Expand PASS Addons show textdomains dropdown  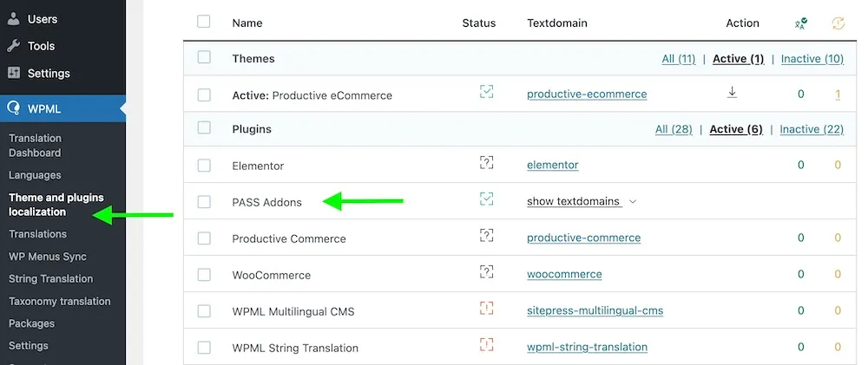tap(582, 201)
